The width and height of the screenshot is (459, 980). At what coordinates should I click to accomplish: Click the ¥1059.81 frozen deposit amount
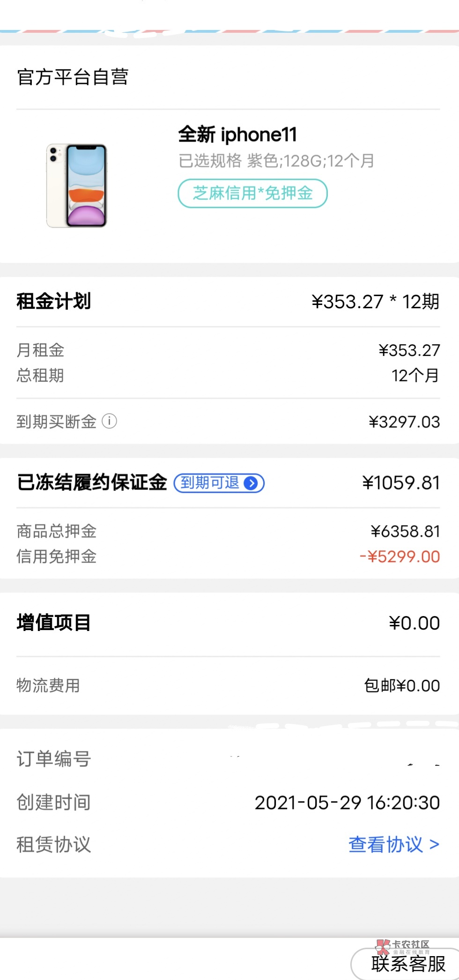(x=401, y=483)
